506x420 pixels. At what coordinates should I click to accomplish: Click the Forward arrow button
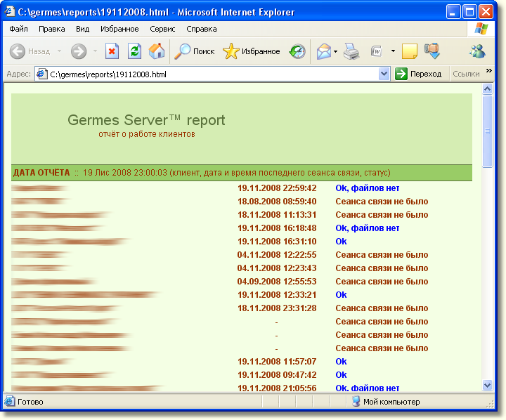[x=79, y=51]
